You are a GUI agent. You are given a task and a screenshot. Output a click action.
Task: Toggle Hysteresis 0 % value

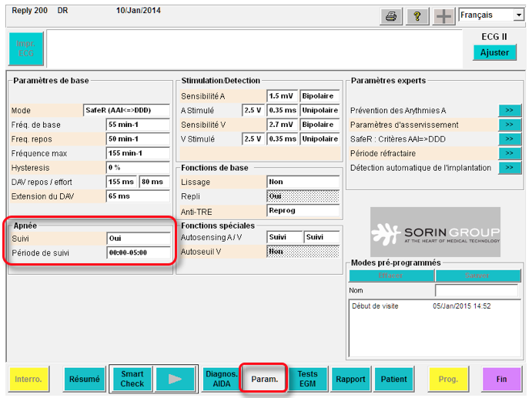point(138,168)
